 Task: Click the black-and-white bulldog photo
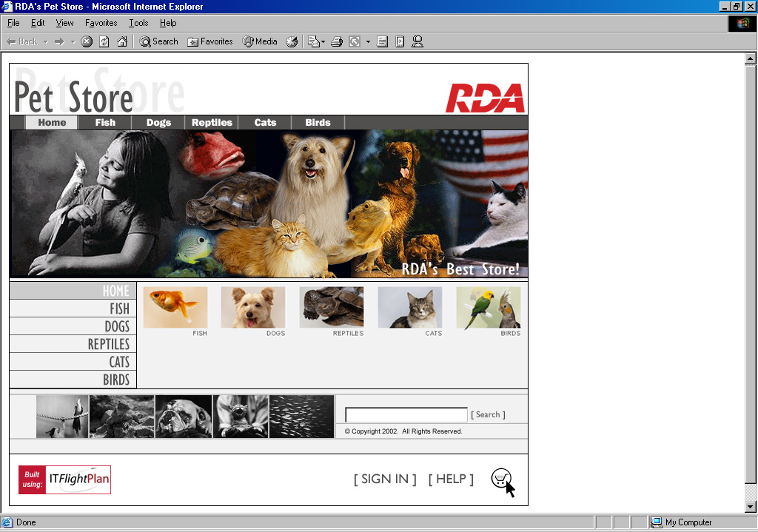[x=184, y=417]
